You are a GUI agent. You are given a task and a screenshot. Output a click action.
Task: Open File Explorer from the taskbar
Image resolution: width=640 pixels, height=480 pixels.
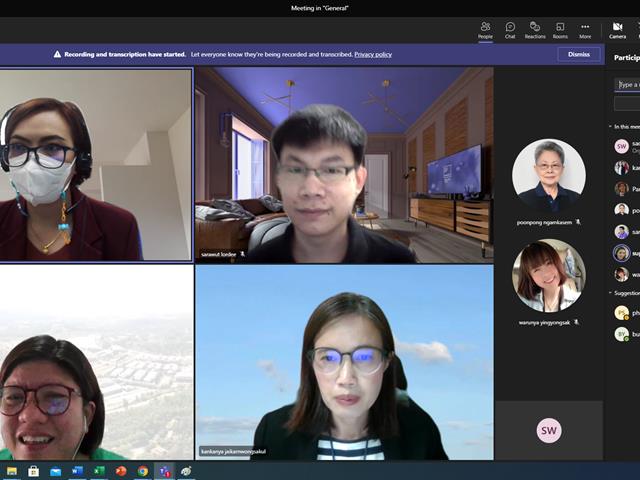click(x=12, y=471)
